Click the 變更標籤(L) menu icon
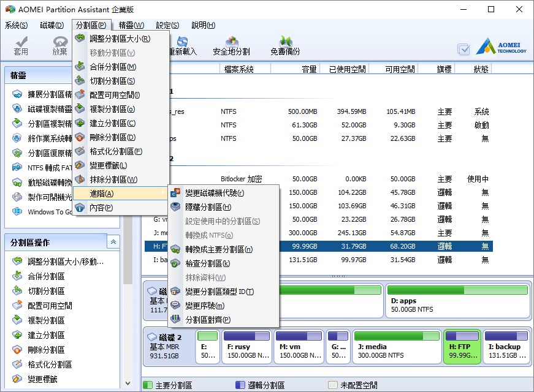 pos(80,165)
